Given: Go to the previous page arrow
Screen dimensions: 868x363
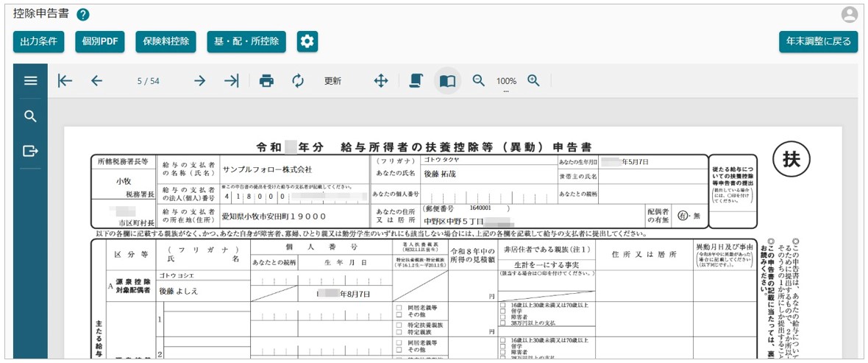Looking at the screenshot, I should pos(96,81).
